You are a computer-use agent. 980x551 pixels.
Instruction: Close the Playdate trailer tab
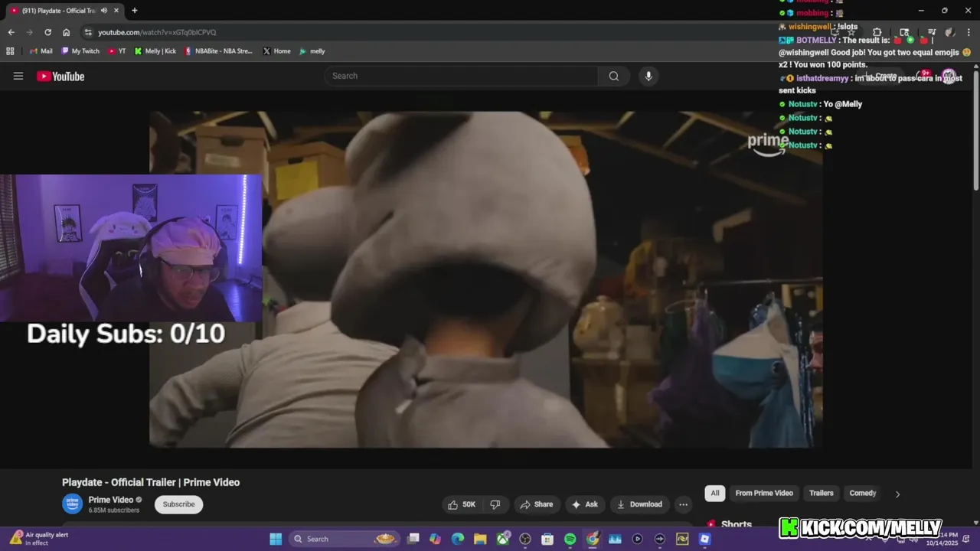116,11
